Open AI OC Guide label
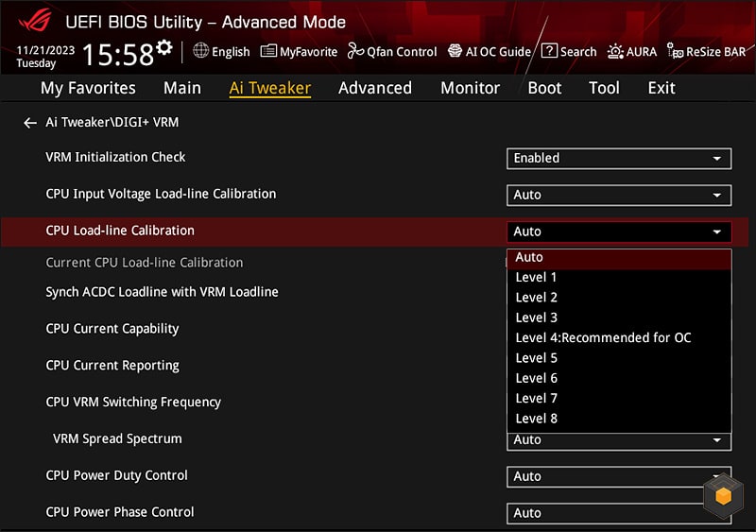This screenshot has width=756, height=532. pyautogui.click(x=498, y=52)
